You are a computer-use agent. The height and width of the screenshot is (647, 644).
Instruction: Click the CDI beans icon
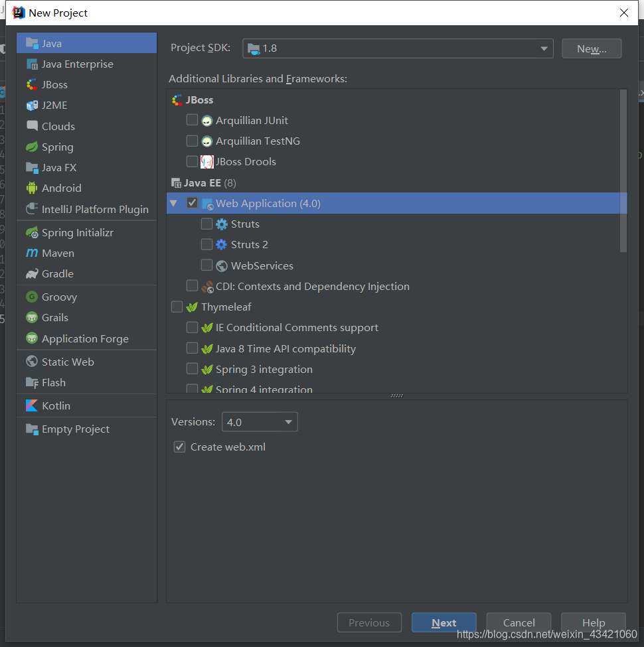[x=207, y=287]
